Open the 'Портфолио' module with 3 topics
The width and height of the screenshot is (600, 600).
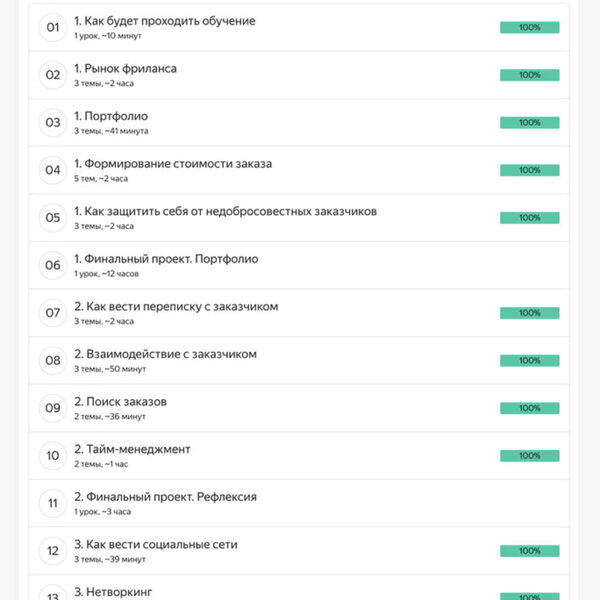tap(110, 116)
